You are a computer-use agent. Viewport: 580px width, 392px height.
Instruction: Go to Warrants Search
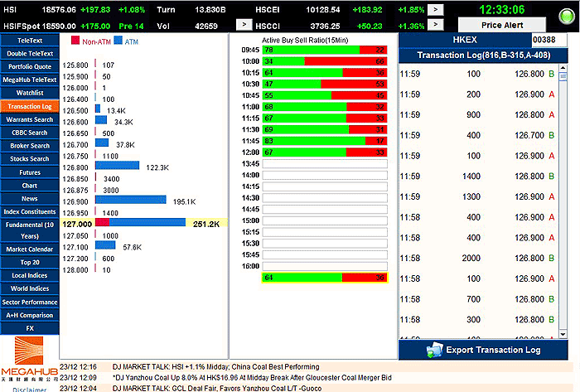tap(30, 119)
